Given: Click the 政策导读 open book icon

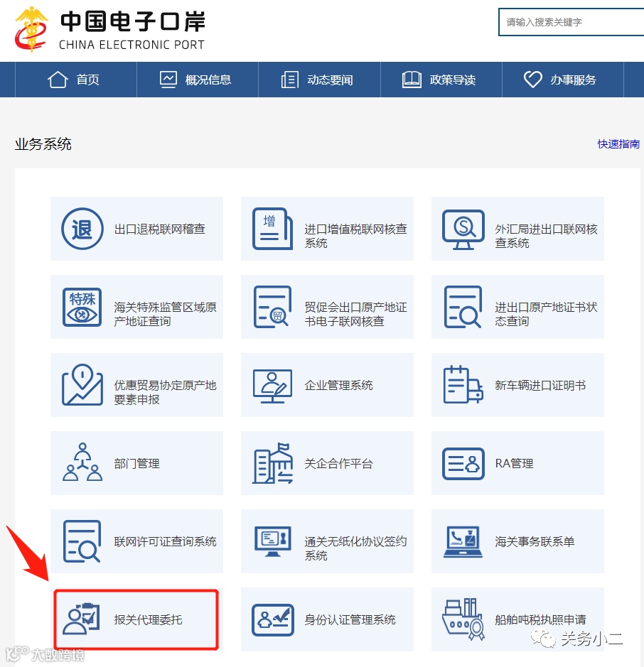Looking at the screenshot, I should click(x=412, y=80).
